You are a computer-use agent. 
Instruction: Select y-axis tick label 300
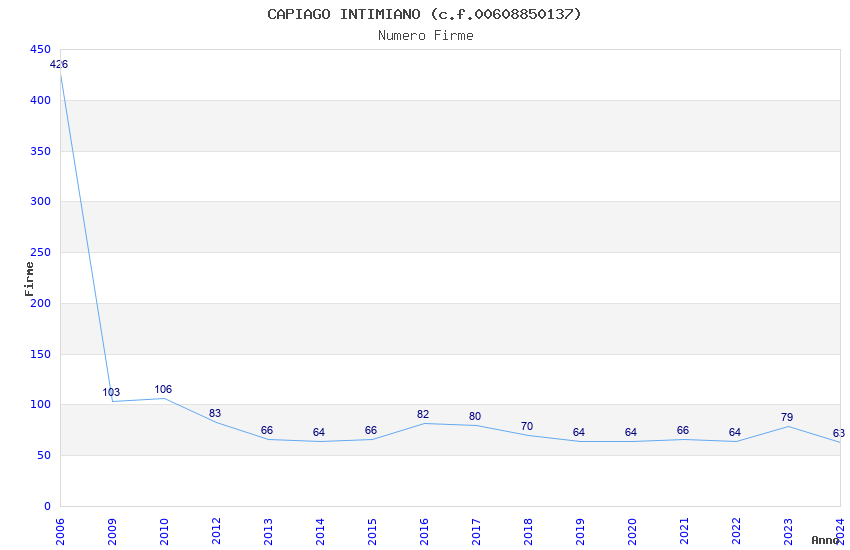coord(40,201)
